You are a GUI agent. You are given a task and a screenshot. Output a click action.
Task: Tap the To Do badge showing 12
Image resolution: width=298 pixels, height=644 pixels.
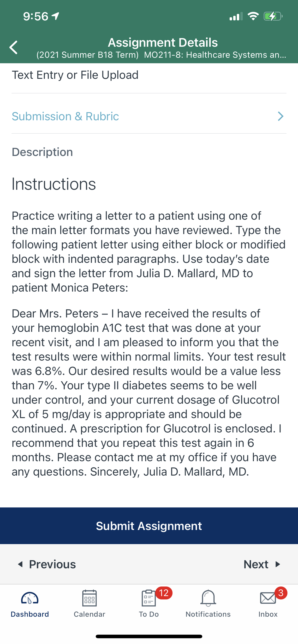[x=164, y=593]
